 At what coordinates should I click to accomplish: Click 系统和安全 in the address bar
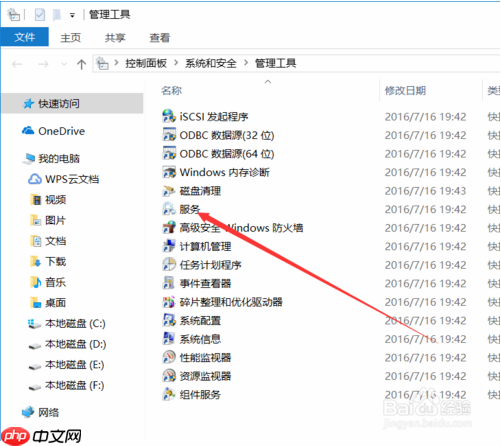(211, 63)
